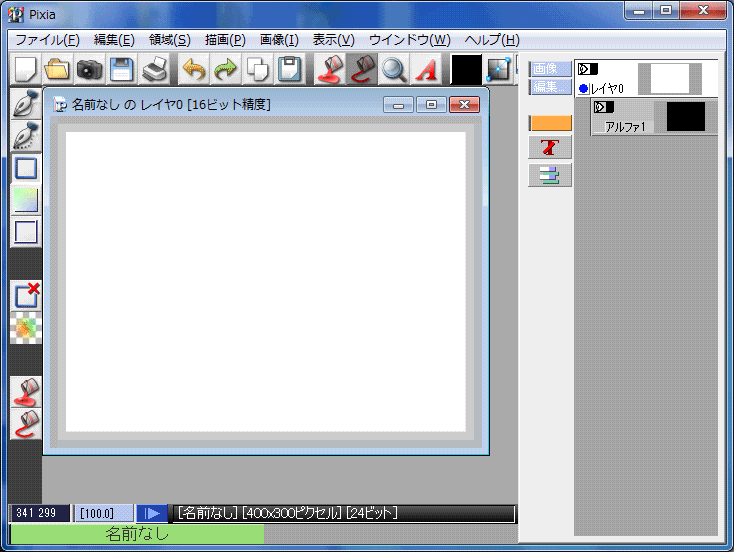Redo with the green arrow icon
This screenshot has height=552, width=734.
pyautogui.click(x=225, y=69)
